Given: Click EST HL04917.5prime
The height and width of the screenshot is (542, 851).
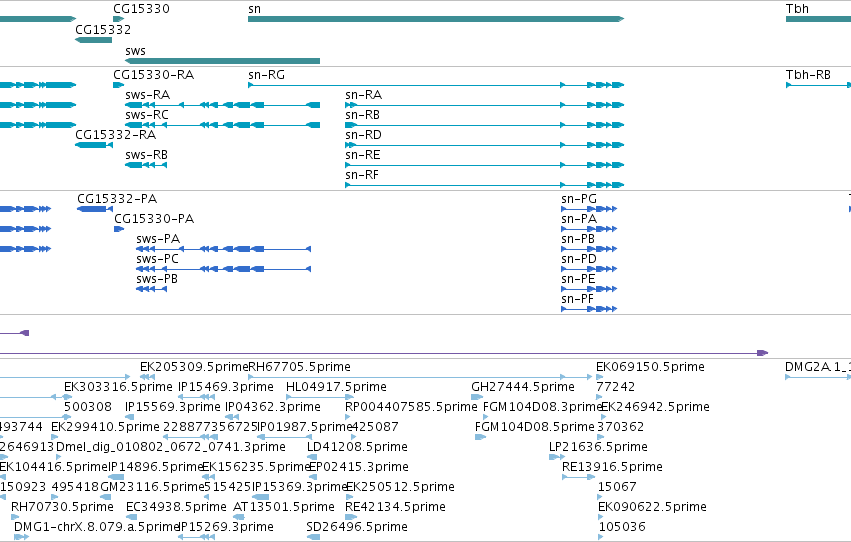Looking at the screenshot, I should (x=336, y=387).
